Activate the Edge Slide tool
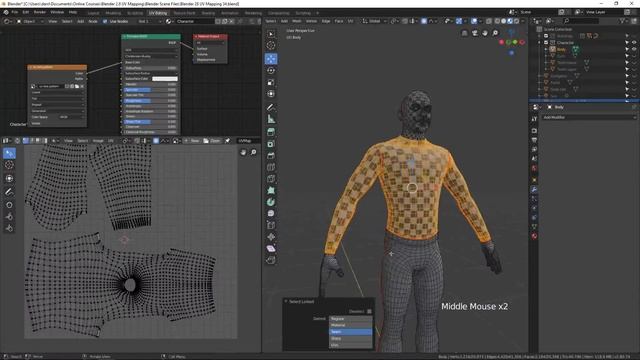The height and width of the screenshot is (360, 640). 271,225
